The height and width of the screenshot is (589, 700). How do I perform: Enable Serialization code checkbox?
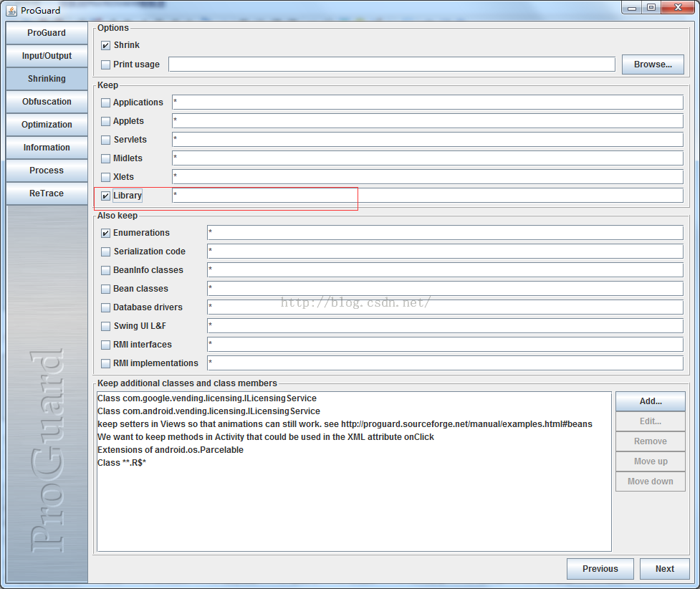[105, 252]
